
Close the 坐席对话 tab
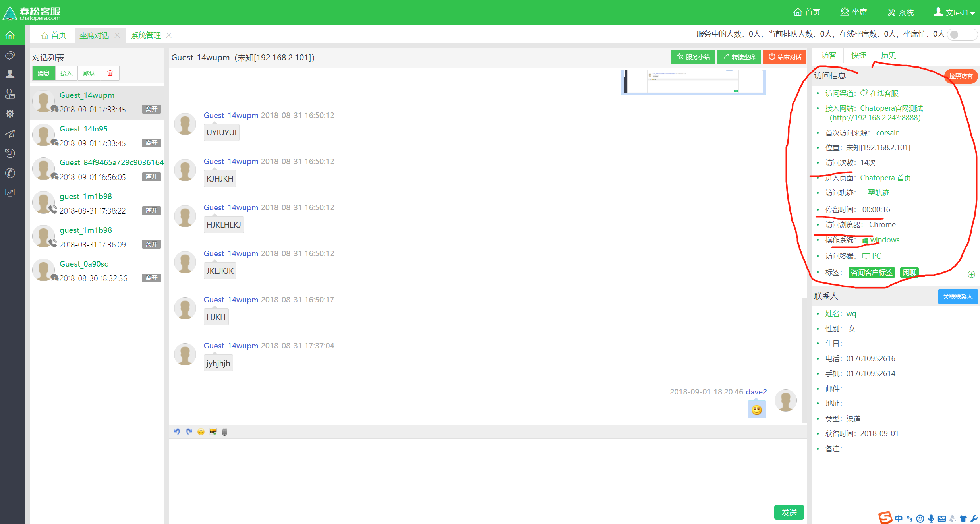117,35
